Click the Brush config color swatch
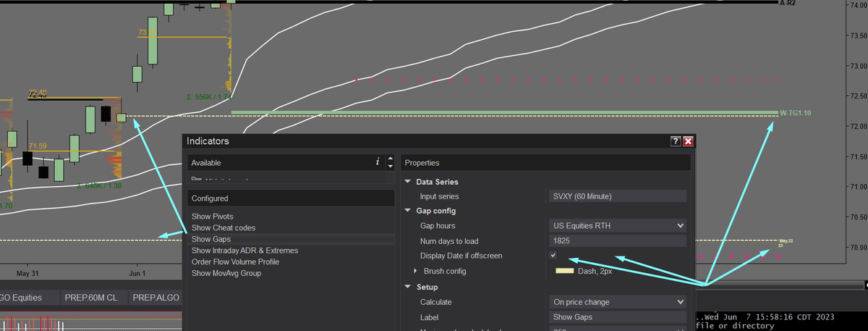This screenshot has width=868, height=331. 565,271
